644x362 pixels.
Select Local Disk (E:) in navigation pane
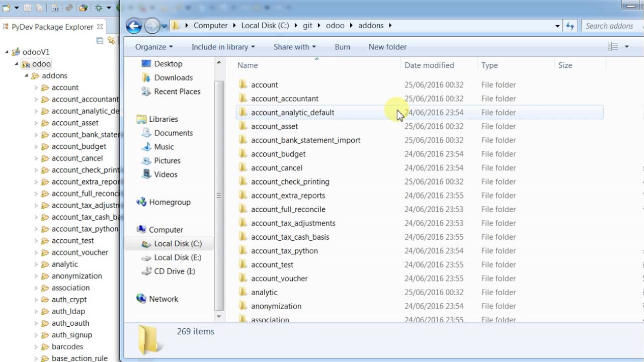click(171, 257)
